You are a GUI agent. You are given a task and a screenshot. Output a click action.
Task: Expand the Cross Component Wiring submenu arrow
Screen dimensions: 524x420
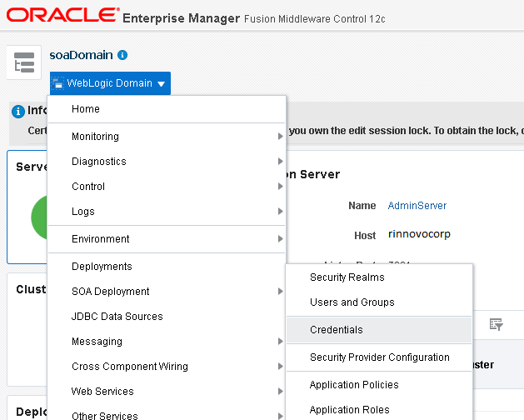pos(281,366)
